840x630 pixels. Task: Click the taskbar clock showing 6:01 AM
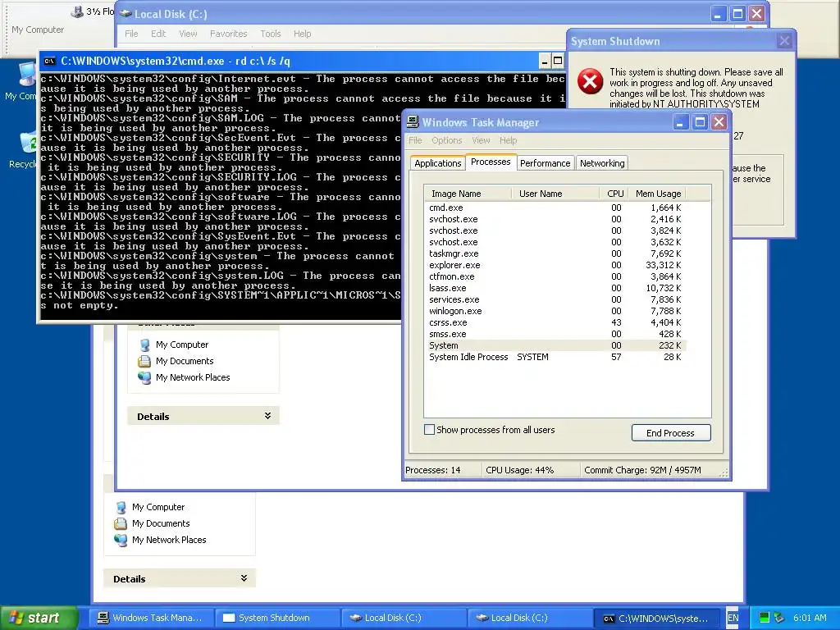click(810, 618)
